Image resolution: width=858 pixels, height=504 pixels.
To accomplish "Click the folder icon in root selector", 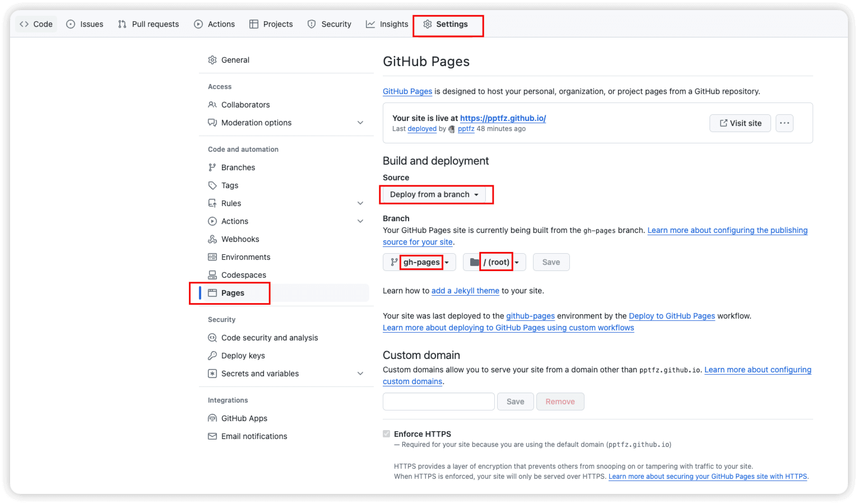I will (x=475, y=262).
